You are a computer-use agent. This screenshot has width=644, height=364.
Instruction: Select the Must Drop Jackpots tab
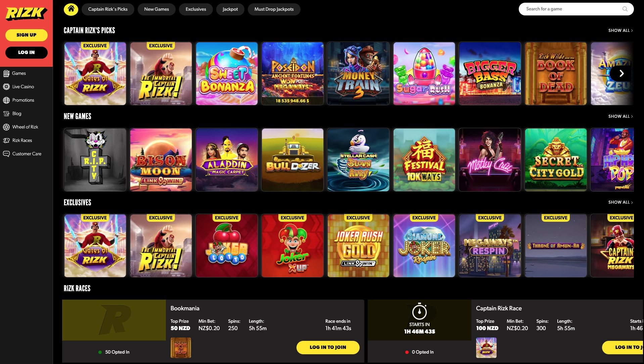tap(274, 9)
